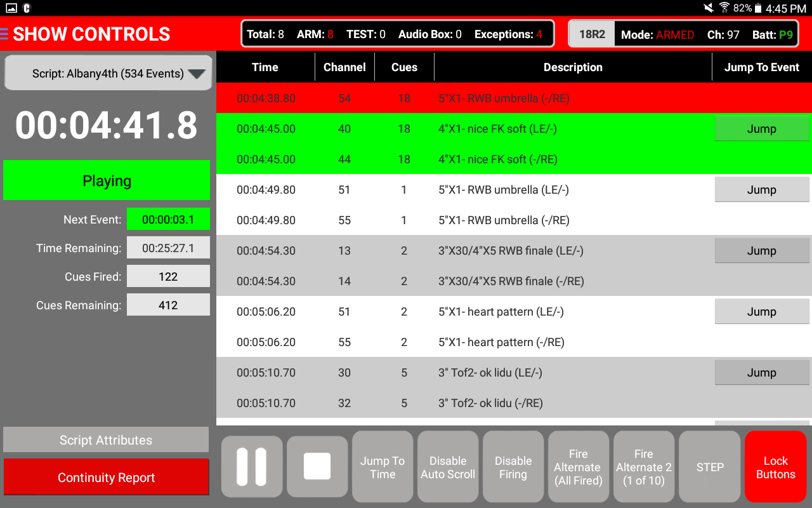View Script Attributes
Image resolution: width=812 pixels, height=508 pixels.
[106, 439]
